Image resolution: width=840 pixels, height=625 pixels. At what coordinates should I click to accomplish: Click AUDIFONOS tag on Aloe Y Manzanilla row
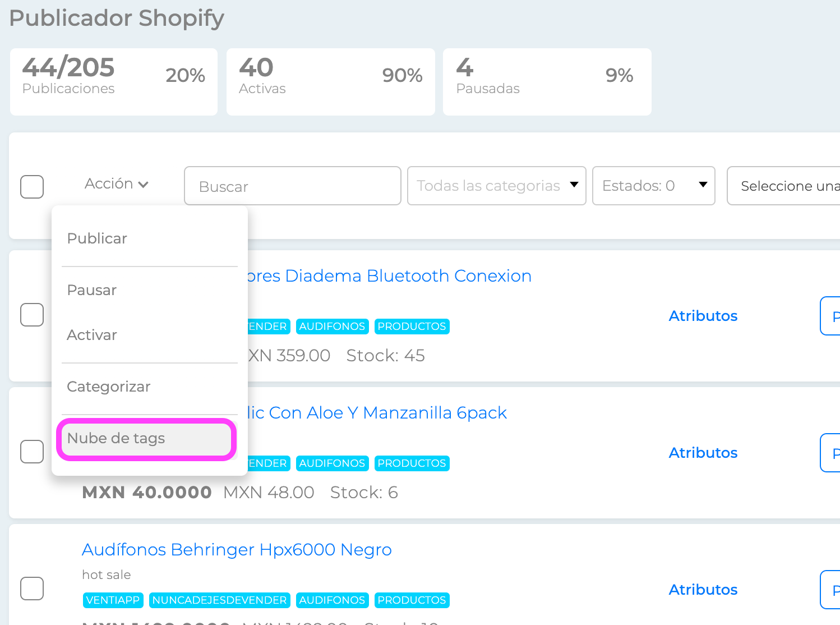[332, 463]
